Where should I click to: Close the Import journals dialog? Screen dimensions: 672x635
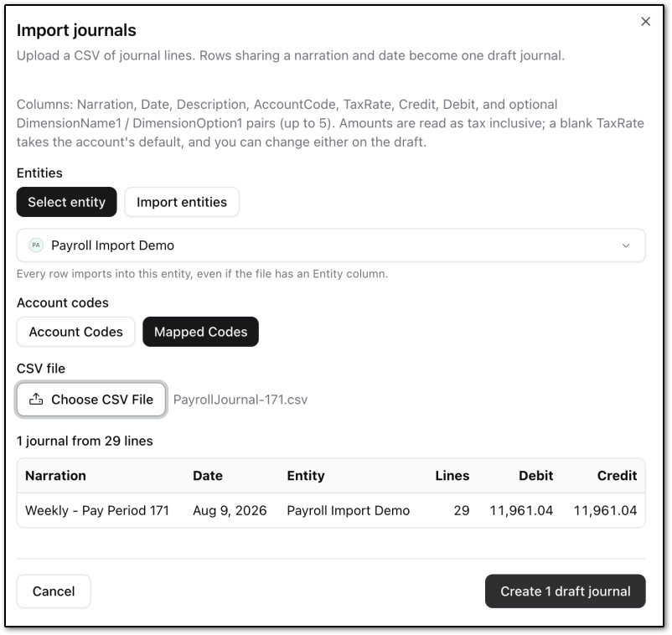click(x=645, y=22)
